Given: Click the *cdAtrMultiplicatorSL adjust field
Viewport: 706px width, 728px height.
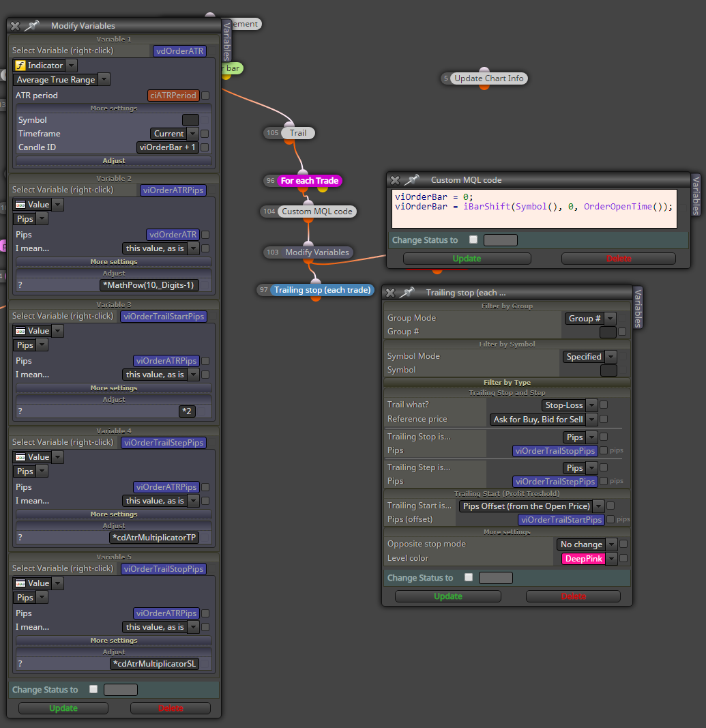Looking at the screenshot, I should 155,664.
